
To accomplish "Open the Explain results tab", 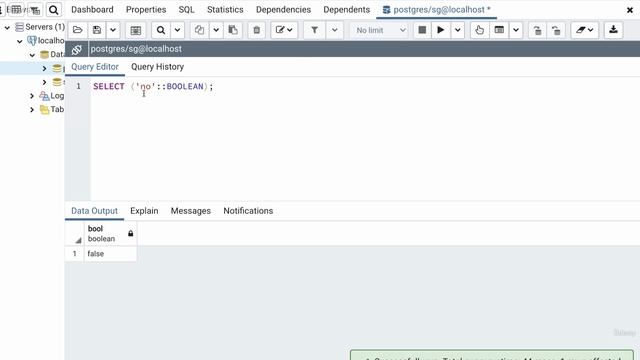I will [x=144, y=211].
